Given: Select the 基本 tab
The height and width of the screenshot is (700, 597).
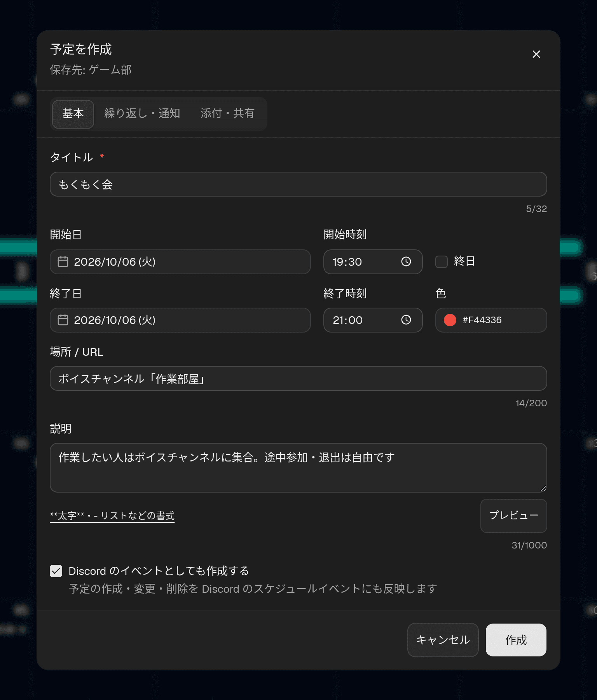Looking at the screenshot, I should tap(73, 114).
